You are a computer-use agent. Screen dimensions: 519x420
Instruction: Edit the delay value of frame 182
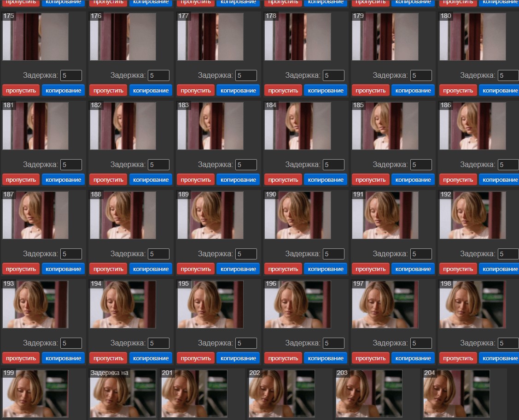tap(158, 165)
